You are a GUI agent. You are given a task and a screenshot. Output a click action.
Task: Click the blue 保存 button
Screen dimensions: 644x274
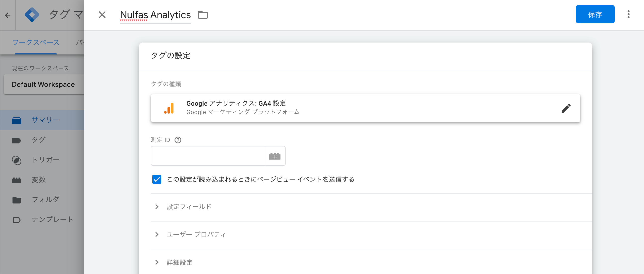pyautogui.click(x=595, y=14)
